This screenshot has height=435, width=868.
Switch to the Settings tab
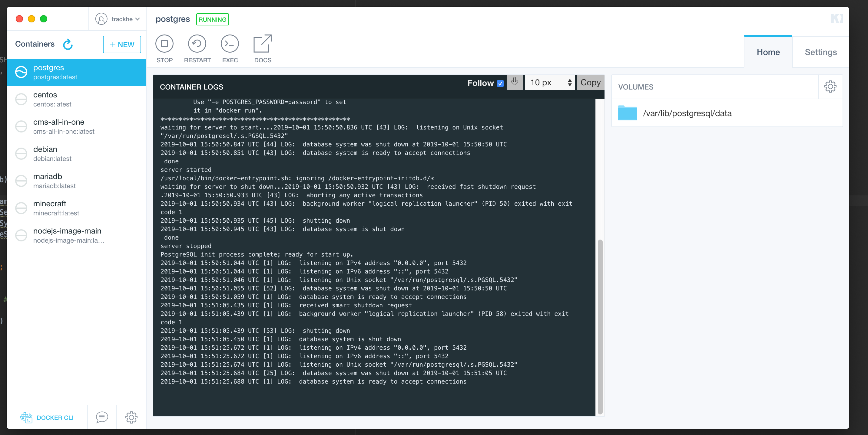821,52
